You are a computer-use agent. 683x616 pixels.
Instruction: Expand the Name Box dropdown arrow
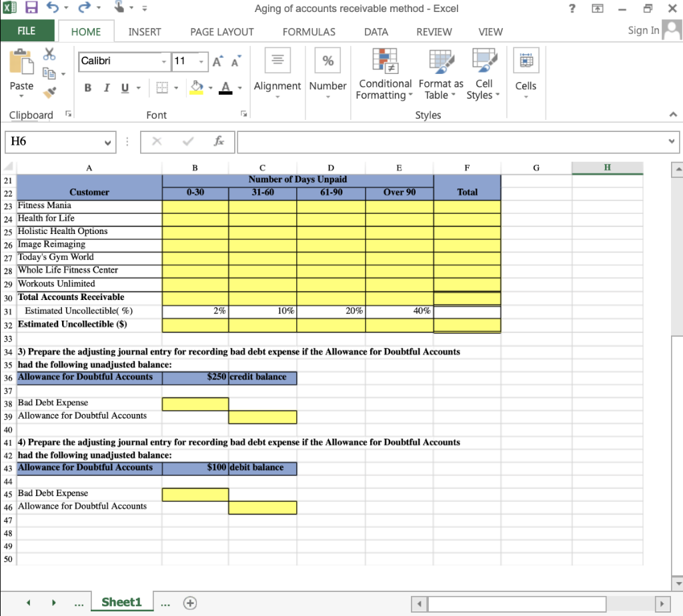click(107, 143)
